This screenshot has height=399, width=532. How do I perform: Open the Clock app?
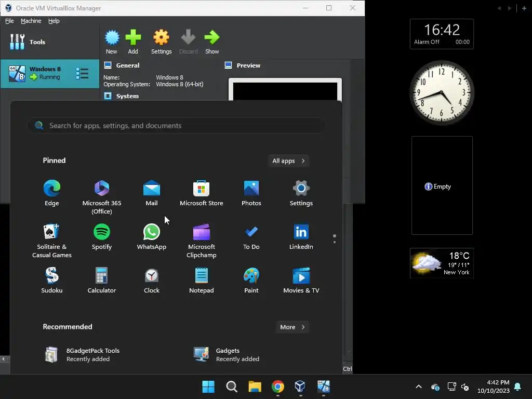pos(152,280)
